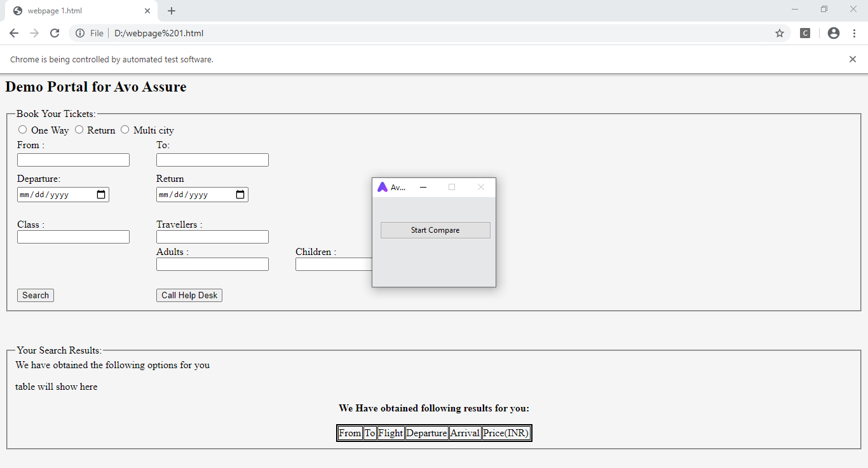868x468 pixels.
Task: Click the Avo Assure purple logo icon
Action: (x=382, y=187)
